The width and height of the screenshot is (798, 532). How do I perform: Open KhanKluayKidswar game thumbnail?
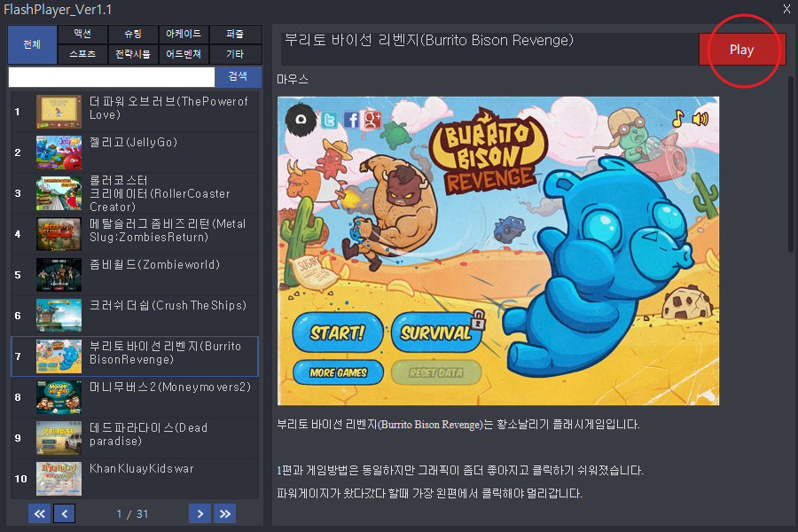pos(59,478)
